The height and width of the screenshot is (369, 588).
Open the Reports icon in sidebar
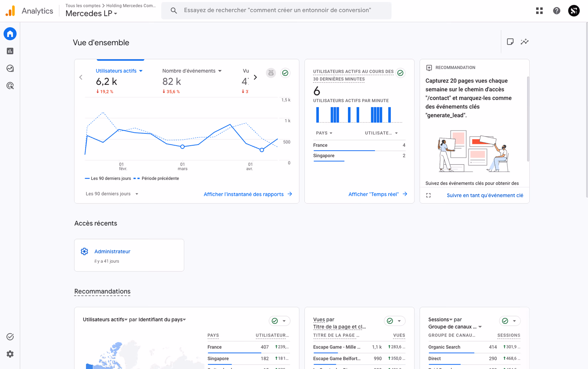(10, 51)
